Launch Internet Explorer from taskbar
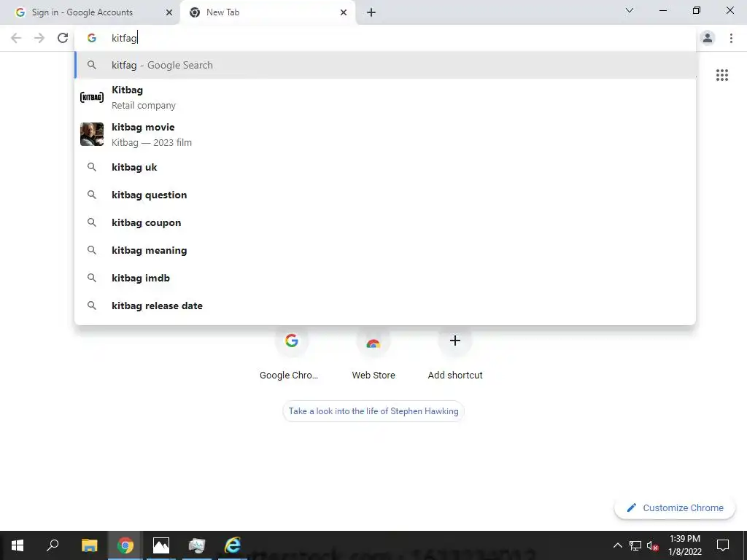Viewport: 747px width, 560px height. tap(233, 545)
